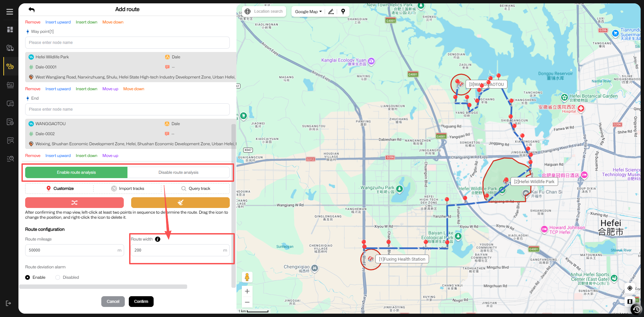Click the logout icon at sidebar bottom
644x317 pixels.
point(9,303)
